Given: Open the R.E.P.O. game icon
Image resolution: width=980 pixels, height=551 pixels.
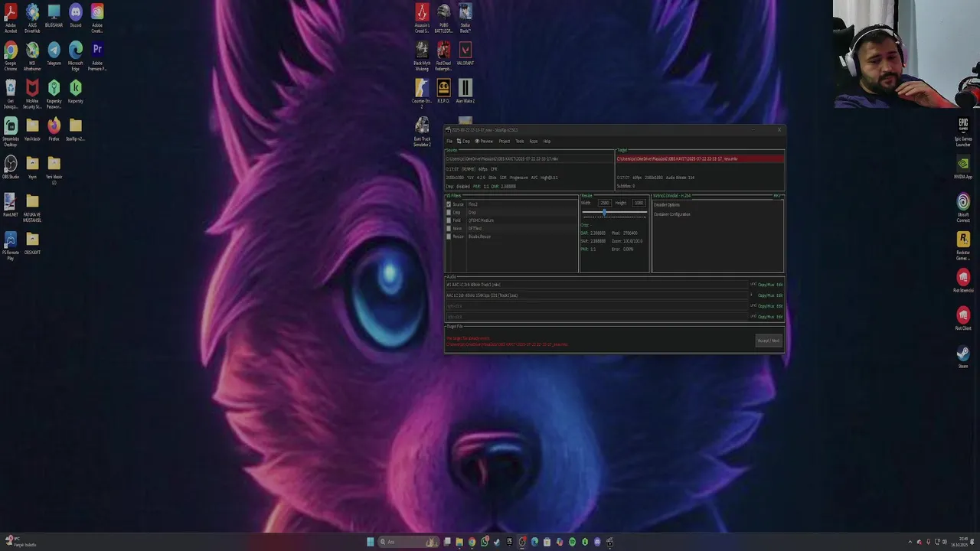Looking at the screenshot, I should point(443,91).
